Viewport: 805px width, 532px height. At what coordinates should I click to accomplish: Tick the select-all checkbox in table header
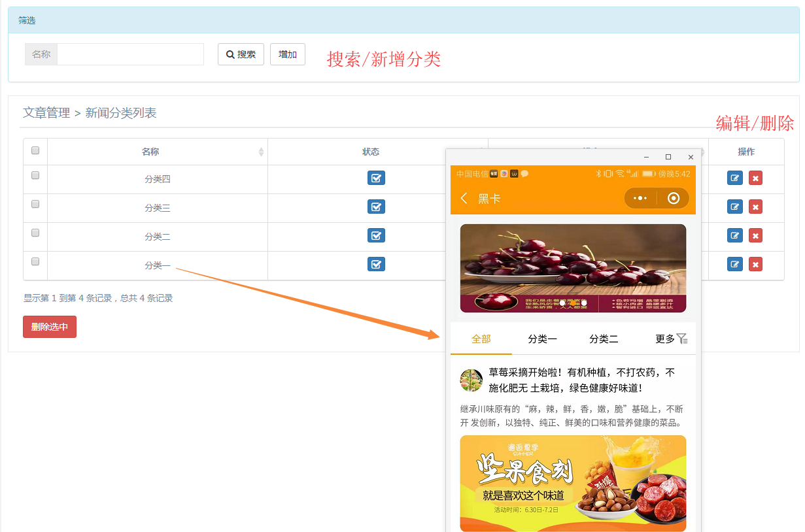click(35, 150)
